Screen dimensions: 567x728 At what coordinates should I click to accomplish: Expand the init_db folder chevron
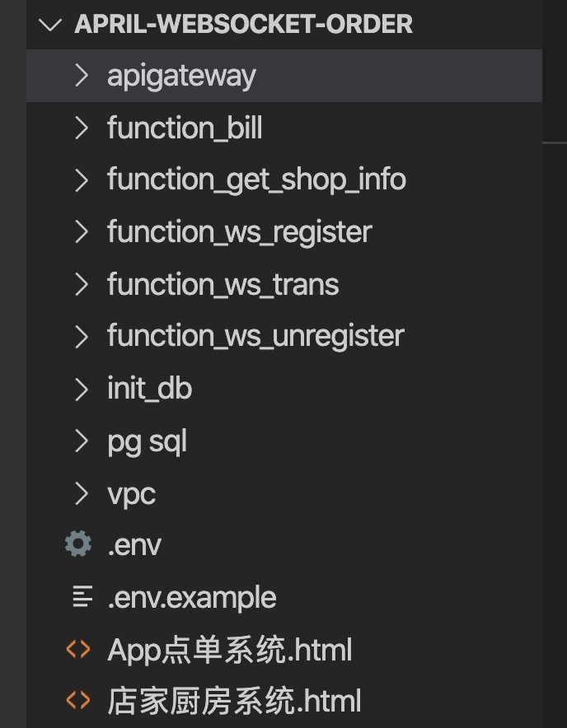coord(82,389)
